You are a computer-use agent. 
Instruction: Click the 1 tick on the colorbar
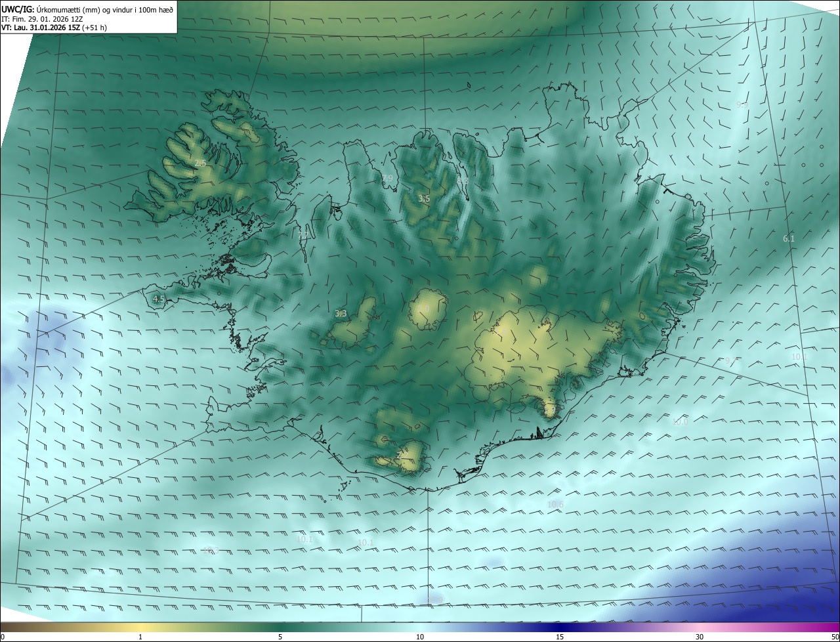[140, 637]
